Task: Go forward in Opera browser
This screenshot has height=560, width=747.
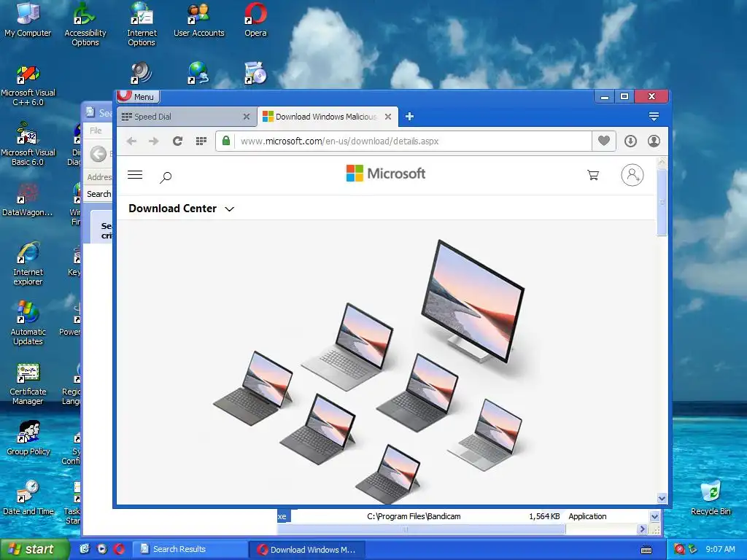Action: coord(153,141)
